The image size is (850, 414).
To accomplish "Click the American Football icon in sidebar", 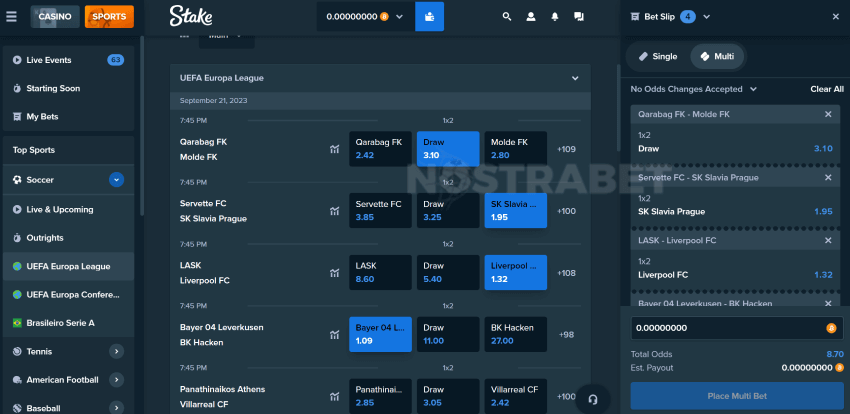I will [x=17, y=380].
